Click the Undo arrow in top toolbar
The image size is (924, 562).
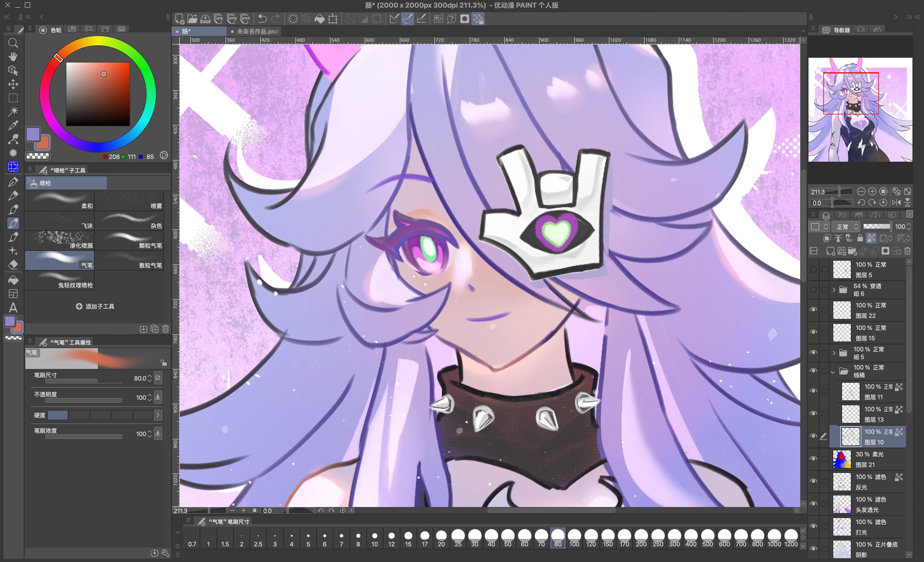coord(262,19)
